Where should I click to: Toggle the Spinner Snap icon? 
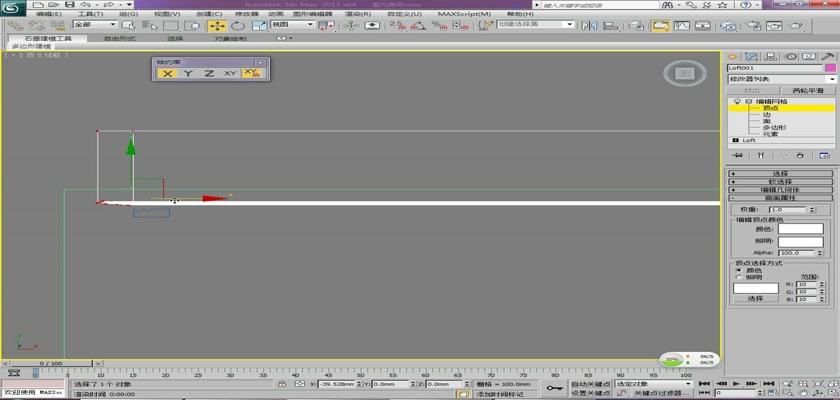[460, 26]
